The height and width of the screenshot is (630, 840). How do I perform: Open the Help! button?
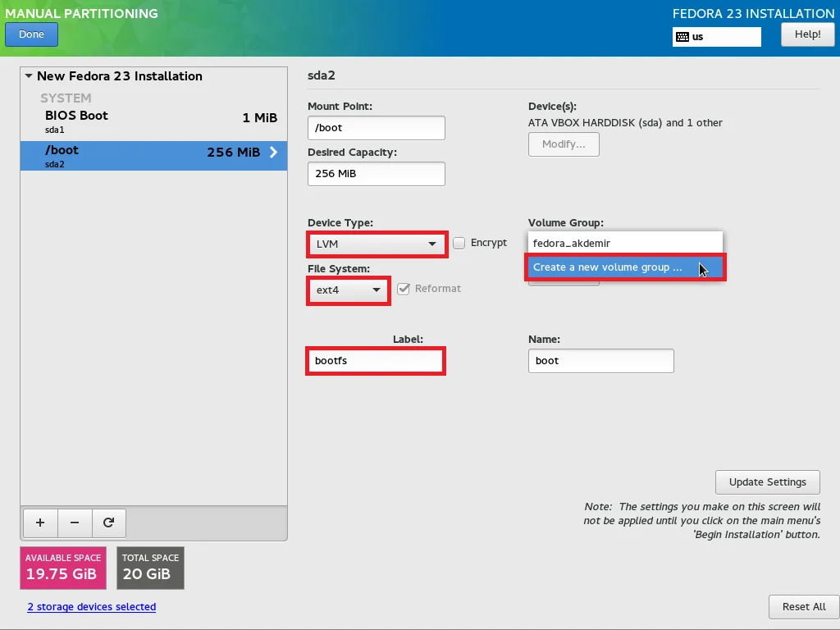coord(807,34)
